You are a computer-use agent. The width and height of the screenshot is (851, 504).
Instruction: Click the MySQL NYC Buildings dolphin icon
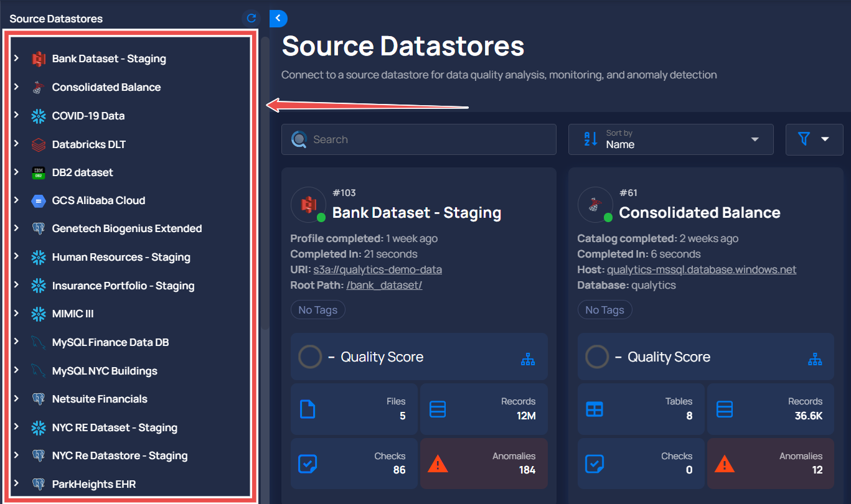pyautogui.click(x=39, y=371)
